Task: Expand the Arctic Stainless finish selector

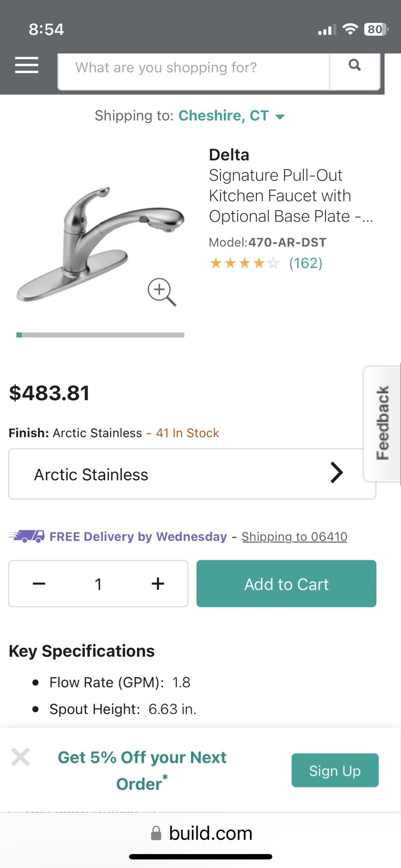Action: click(x=192, y=474)
